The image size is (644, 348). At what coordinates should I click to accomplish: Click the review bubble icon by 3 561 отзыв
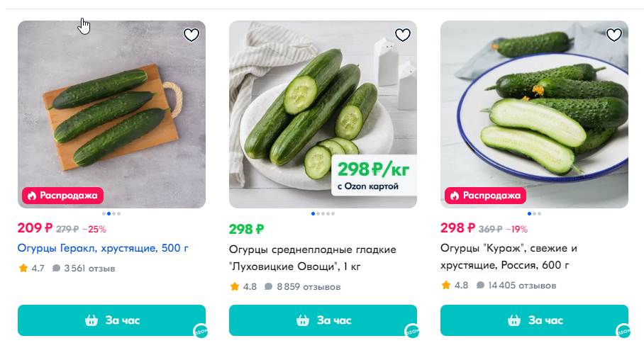tap(56, 269)
